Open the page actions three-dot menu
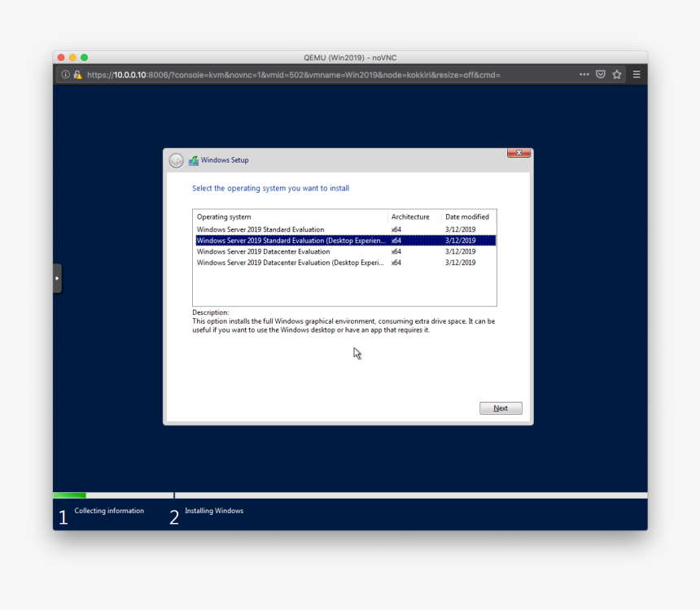The image size is (700, 610). pyautogui.click(x=584, y=75)
